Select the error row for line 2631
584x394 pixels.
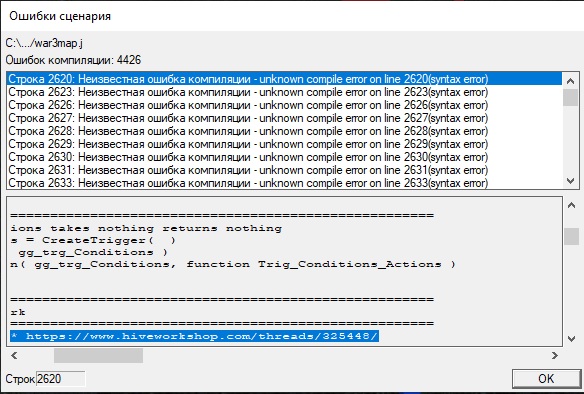click(x=284, y=170)
